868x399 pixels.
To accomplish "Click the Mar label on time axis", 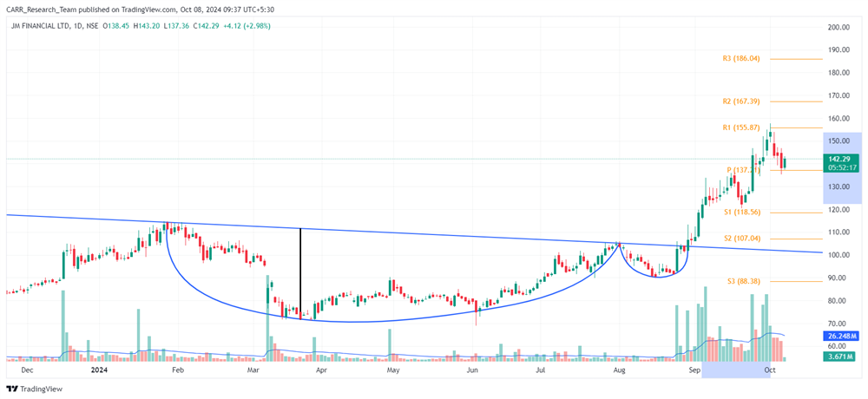I will (x=253, y=369).
